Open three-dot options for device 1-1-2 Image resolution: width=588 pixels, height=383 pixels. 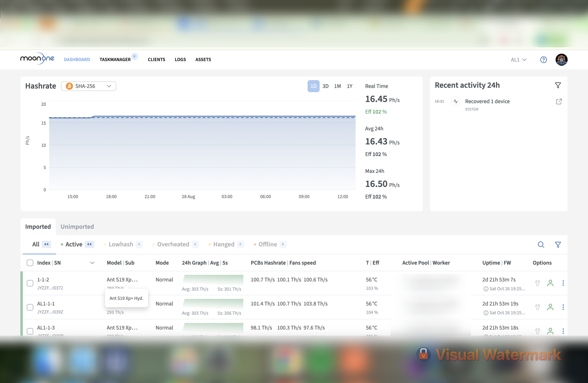pos(563,283)
